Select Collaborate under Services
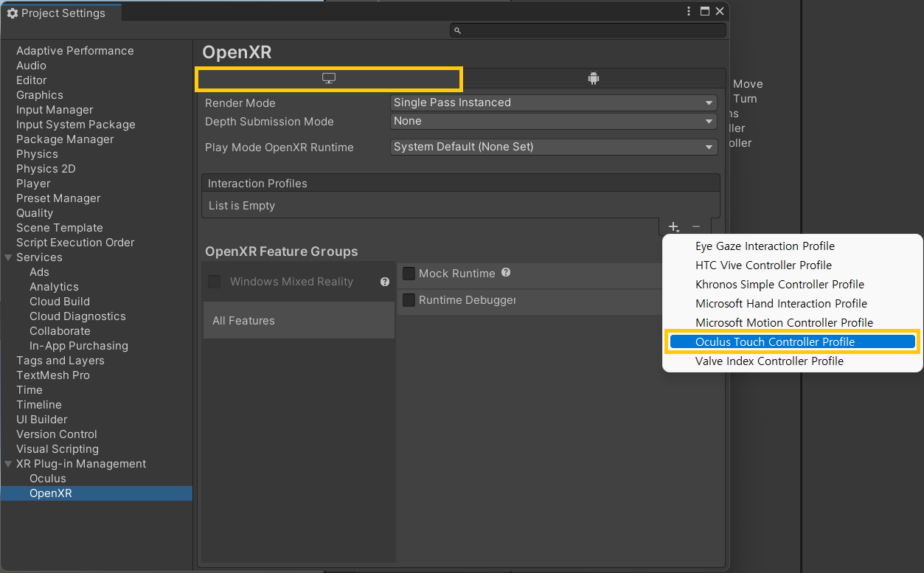This screenshot has height=573, width=924. coord(60,331)
